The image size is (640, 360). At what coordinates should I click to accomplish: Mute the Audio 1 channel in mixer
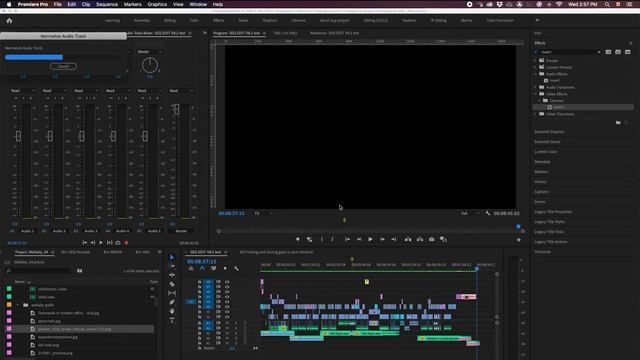16,98
